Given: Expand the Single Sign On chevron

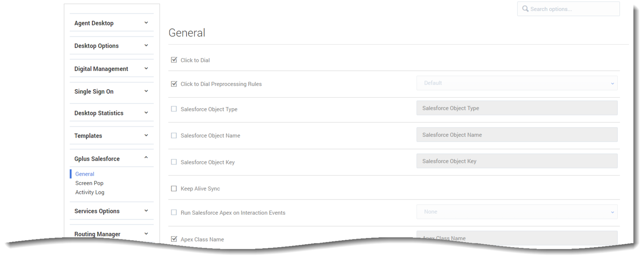Looking at the screenshot, I should click(x=146, y=91).
